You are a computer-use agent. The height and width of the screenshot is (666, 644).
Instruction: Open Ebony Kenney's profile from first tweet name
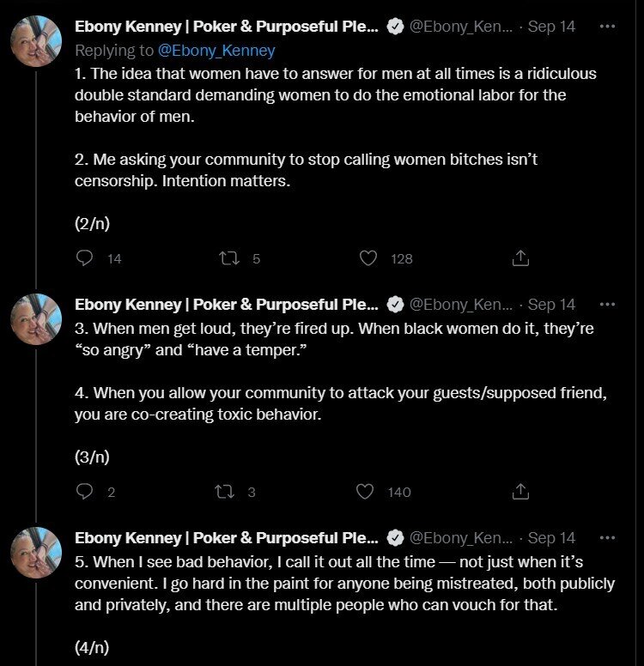(x=226, y=27)
